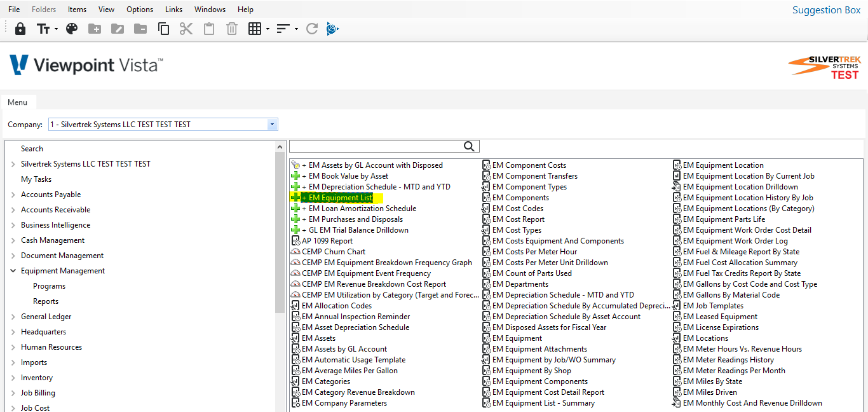
Task: Open EM Fuel Cost Allocation Summary
Action: [x=740, y=263]
